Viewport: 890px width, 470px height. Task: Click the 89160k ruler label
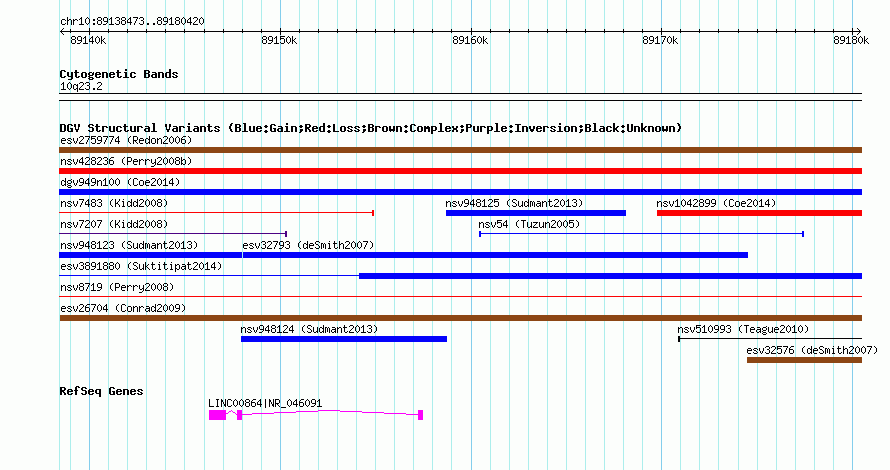tap(470, 40)
